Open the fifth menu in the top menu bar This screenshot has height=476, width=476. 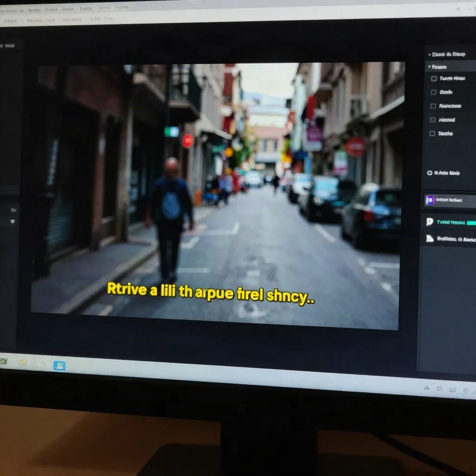coord(86,8)
